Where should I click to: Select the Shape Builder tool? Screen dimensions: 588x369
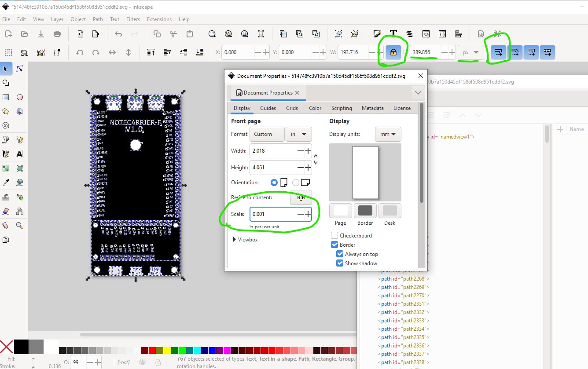coord(6,83)
